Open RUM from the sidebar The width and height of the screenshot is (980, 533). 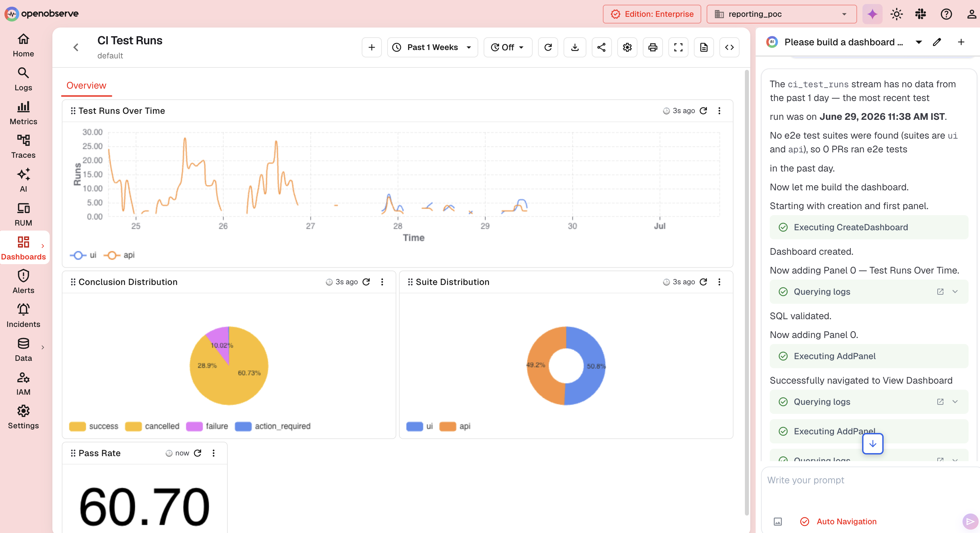click(x=23, y=214)
